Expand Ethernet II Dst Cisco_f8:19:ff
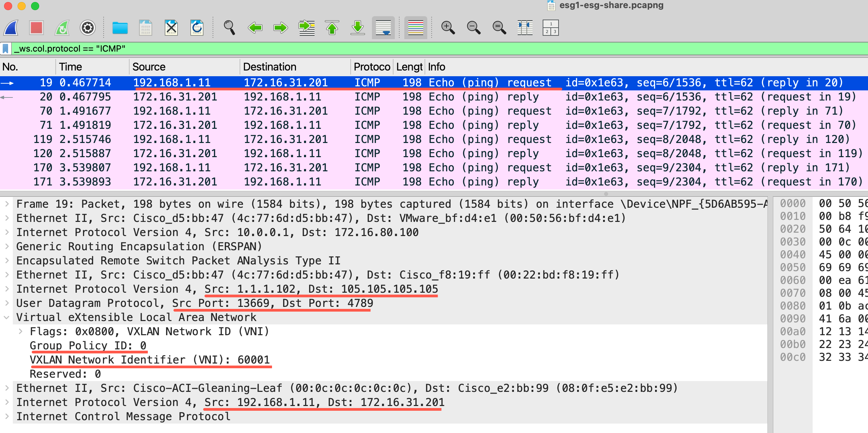 (7, 275)
